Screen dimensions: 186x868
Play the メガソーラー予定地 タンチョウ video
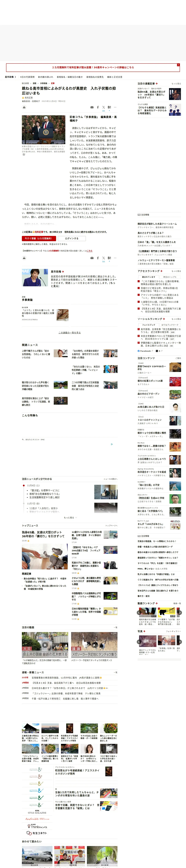94,645
